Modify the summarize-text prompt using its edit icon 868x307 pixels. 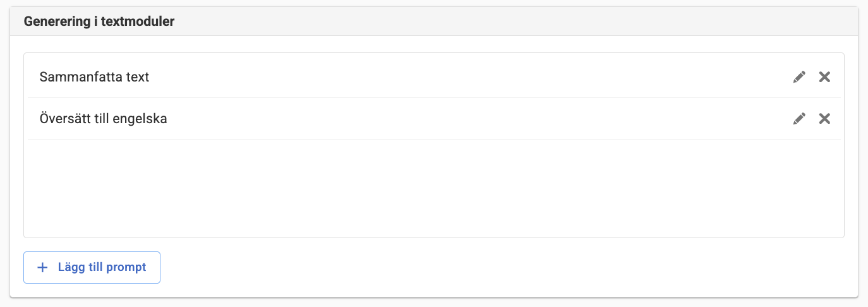pos(799,77)
